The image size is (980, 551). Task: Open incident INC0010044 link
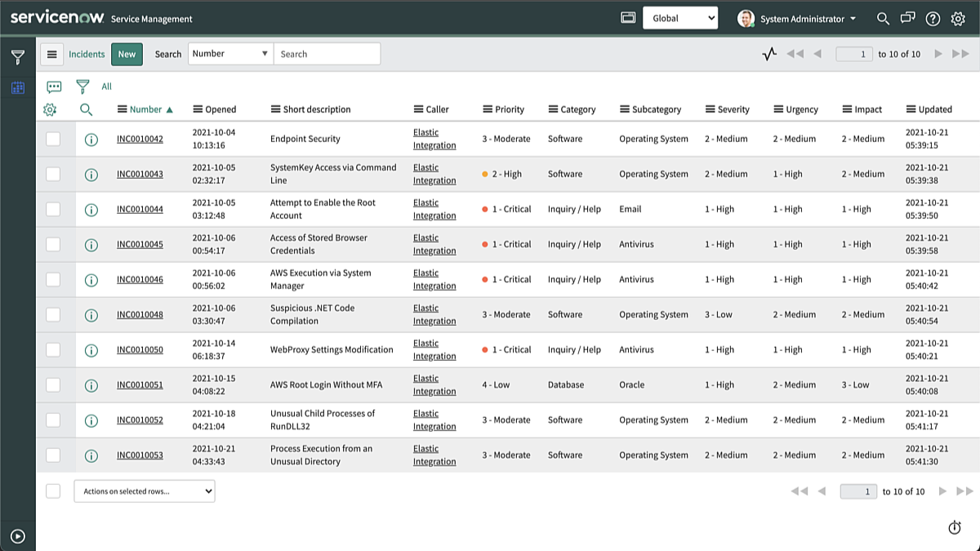(x=140, y=209)
